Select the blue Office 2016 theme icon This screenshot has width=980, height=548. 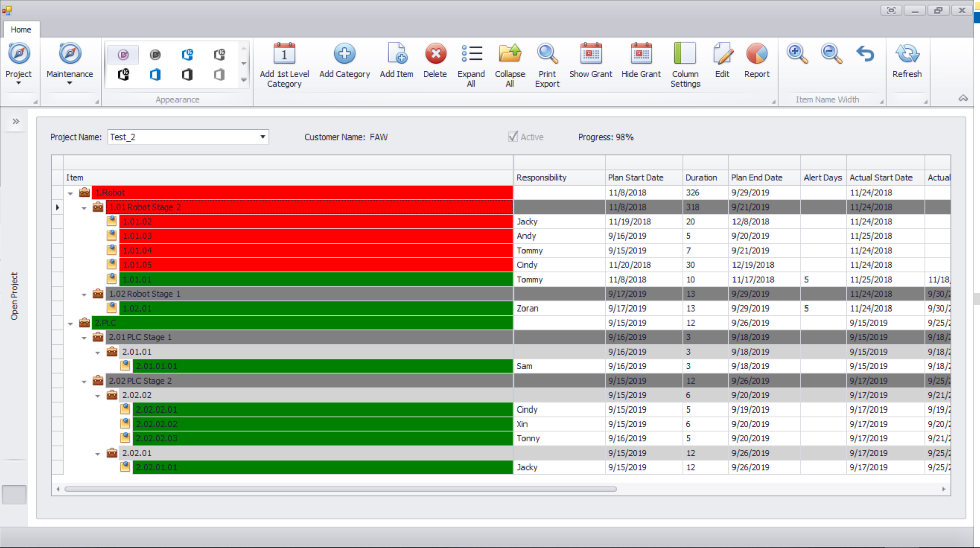click(187, 54)
